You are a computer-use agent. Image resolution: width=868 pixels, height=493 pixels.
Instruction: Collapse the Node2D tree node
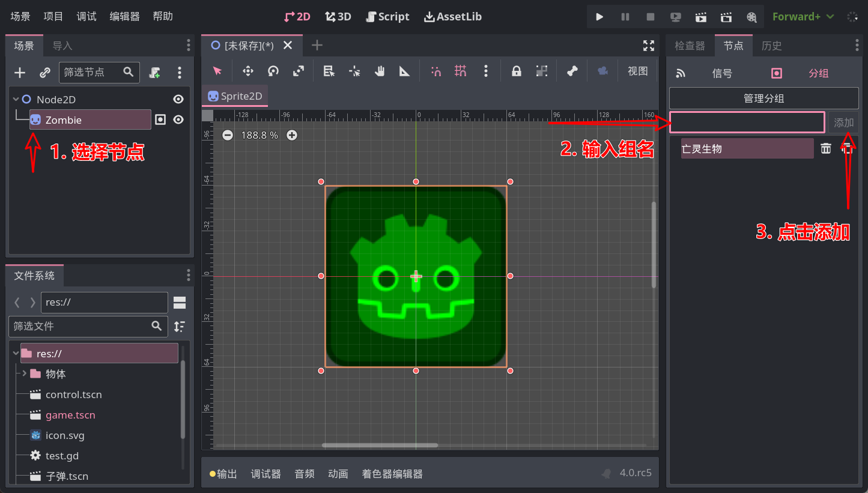click(x=16, y=99)
